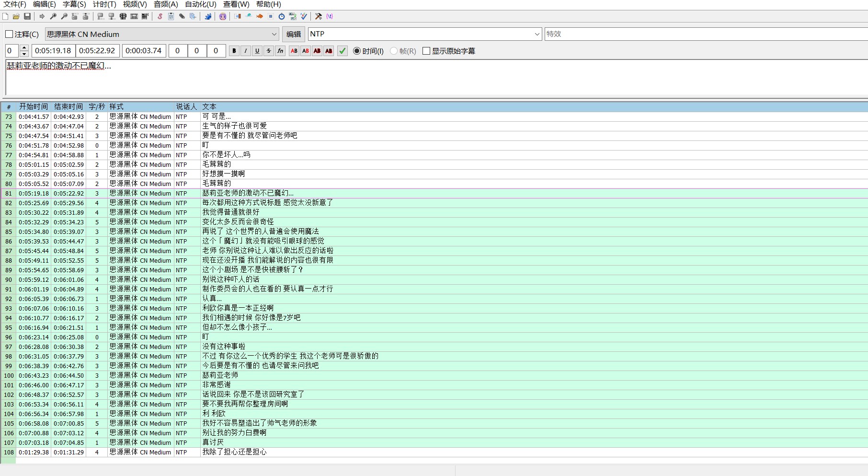868x476 pixels.
Task: Zoom out the video using magnifier minus
Action: coord(64,16)
